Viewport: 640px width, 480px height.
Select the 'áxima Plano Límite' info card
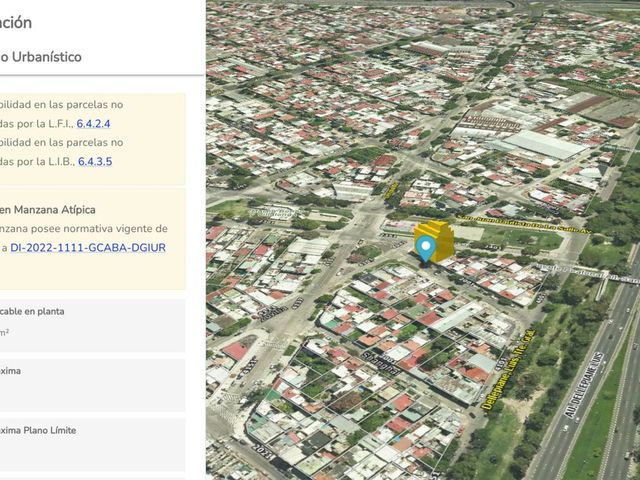click(x=92, y=444)
